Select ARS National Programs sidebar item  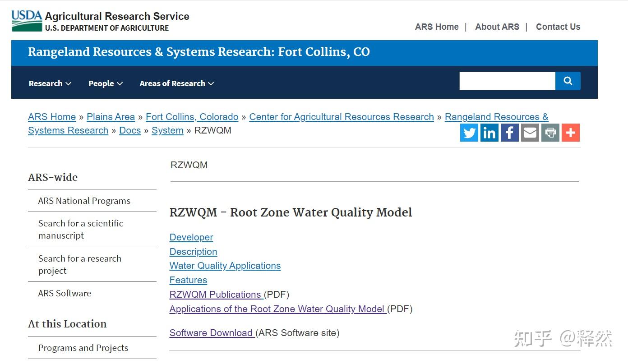(84, 201)
